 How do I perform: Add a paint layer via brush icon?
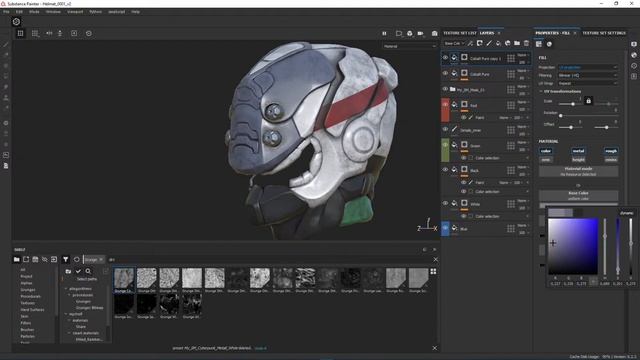coord(489,43)
